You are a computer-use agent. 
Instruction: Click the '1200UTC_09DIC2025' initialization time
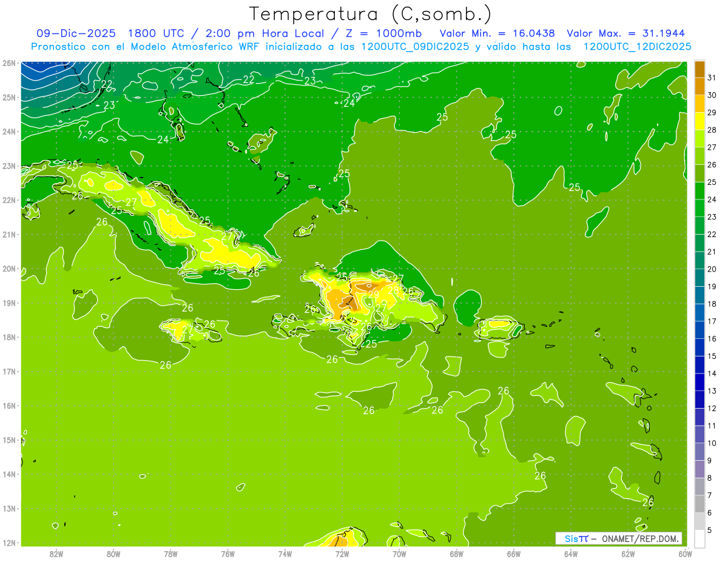coord(414,47)
